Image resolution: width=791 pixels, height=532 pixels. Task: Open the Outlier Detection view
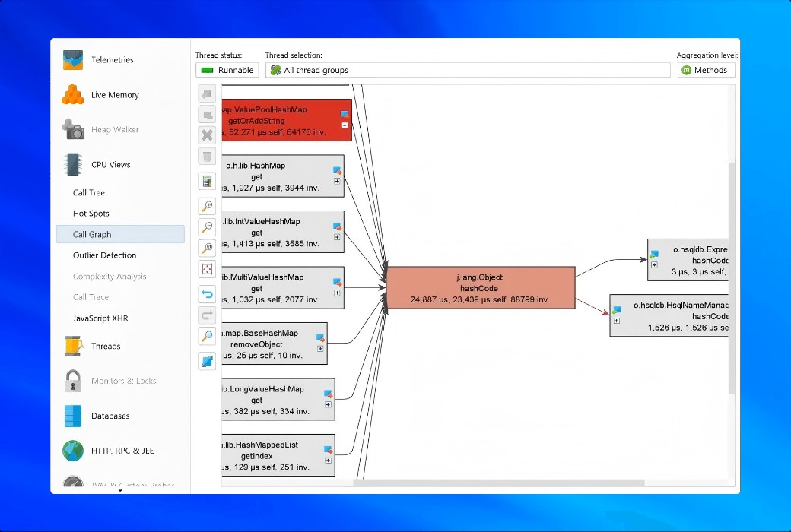pos(104,255)
